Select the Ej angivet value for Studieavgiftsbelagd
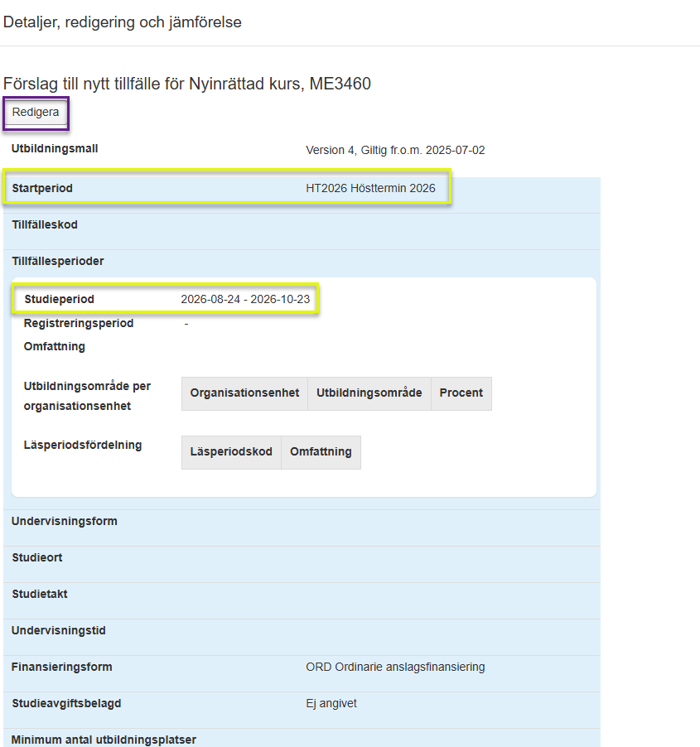This screenshot has height=747, width=700. click(x=331, y=704)
